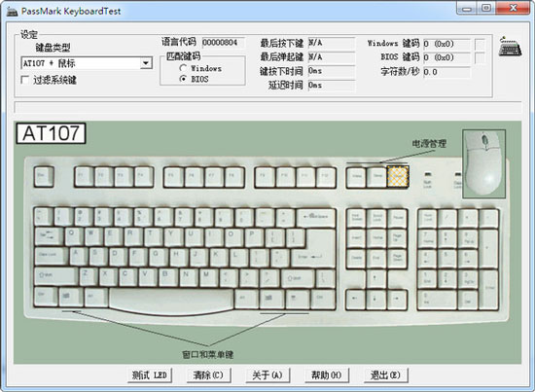Screen dimensions: 535x392
Task: Click the Print Screen key on keyboard image
Action: click(x=356, y=218)
